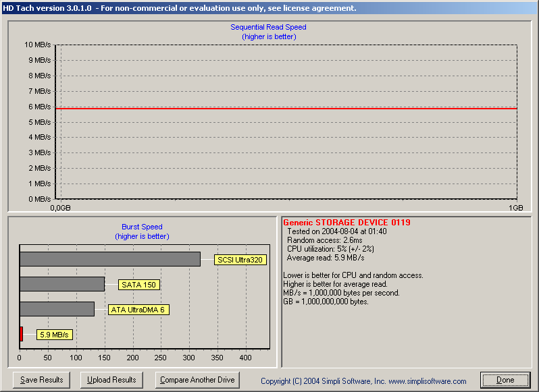Click the 'Average read: 5.9 MB/s' line
This screenshot has height=392, width=539.
tap(326, 258)
